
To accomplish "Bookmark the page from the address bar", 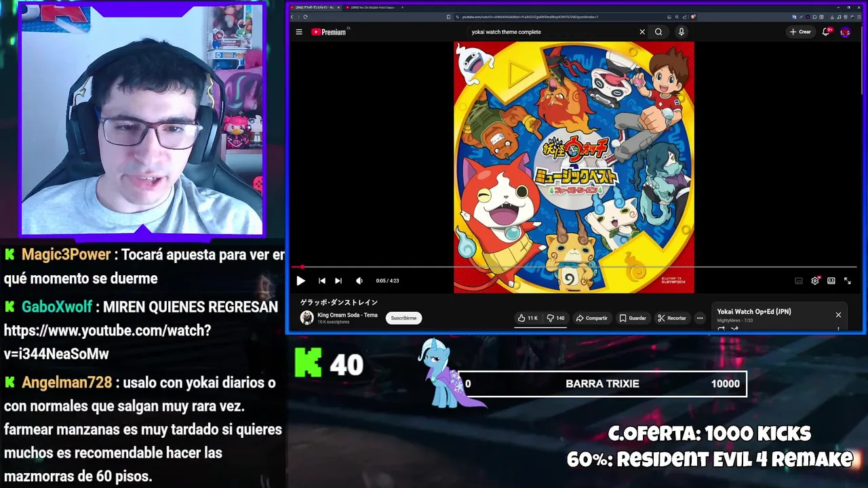I will (x=449, y=17).
